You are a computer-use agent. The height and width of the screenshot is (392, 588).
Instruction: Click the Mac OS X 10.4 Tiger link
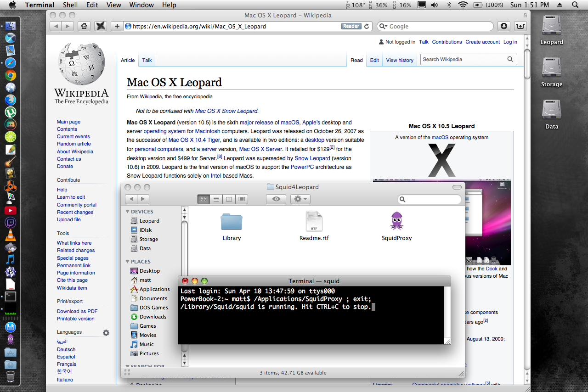tap(194, 140)
